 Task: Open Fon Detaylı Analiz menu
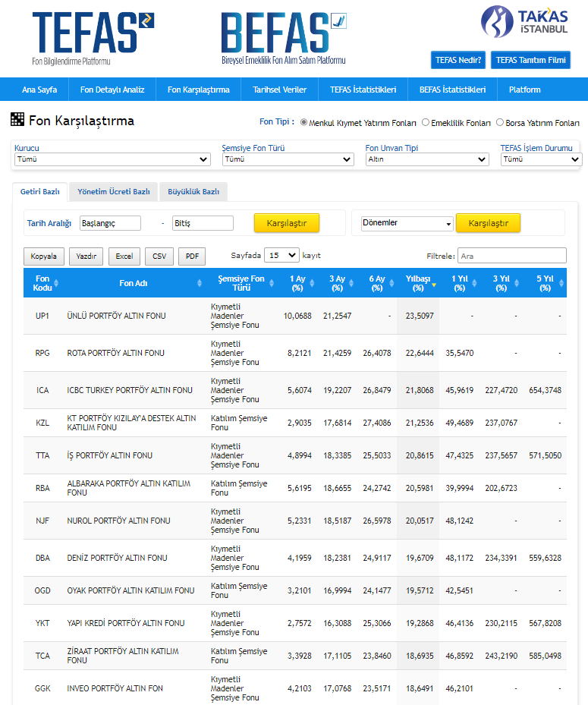(112, 90)
